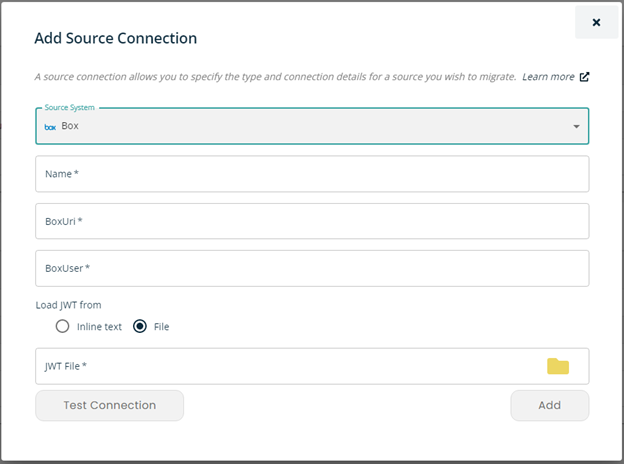The width and height of the screenshot is (624, 464).
Task: Open the Learn more external link icon
Action: pos(584,77)
